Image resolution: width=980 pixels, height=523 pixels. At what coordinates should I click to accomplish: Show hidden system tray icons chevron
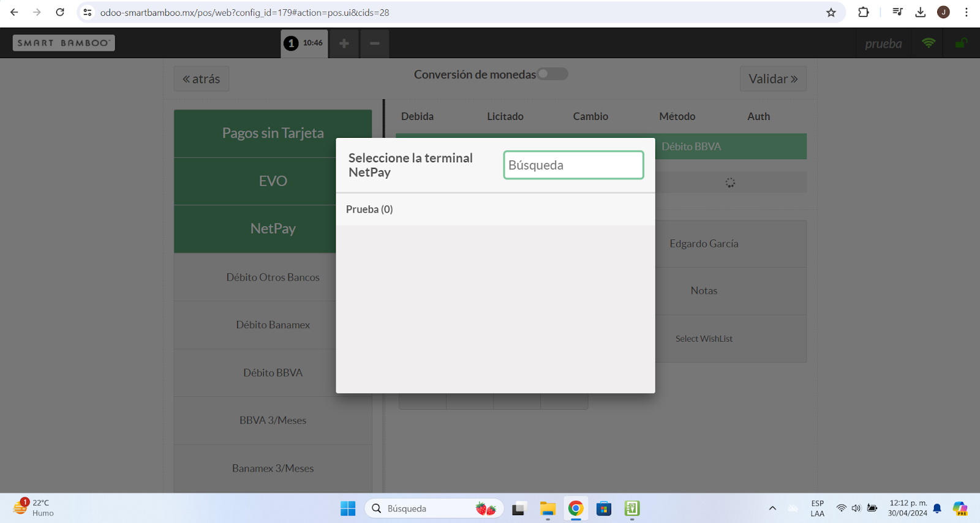tap(772, 508)
